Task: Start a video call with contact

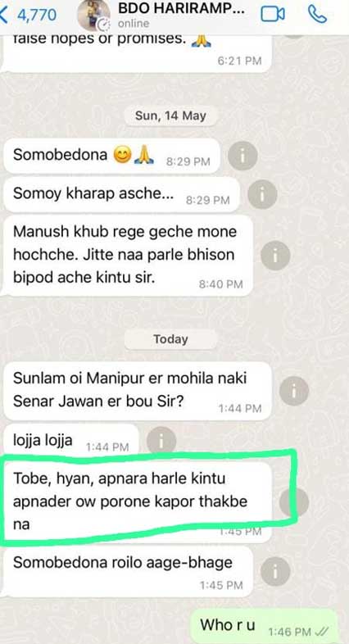Action: coord(273,15)
